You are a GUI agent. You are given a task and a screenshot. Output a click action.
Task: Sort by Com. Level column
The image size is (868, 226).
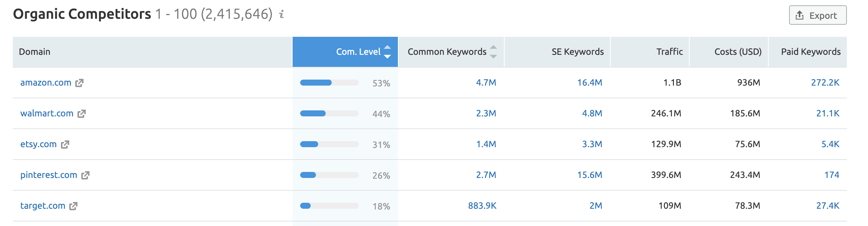tap(345, 52)
